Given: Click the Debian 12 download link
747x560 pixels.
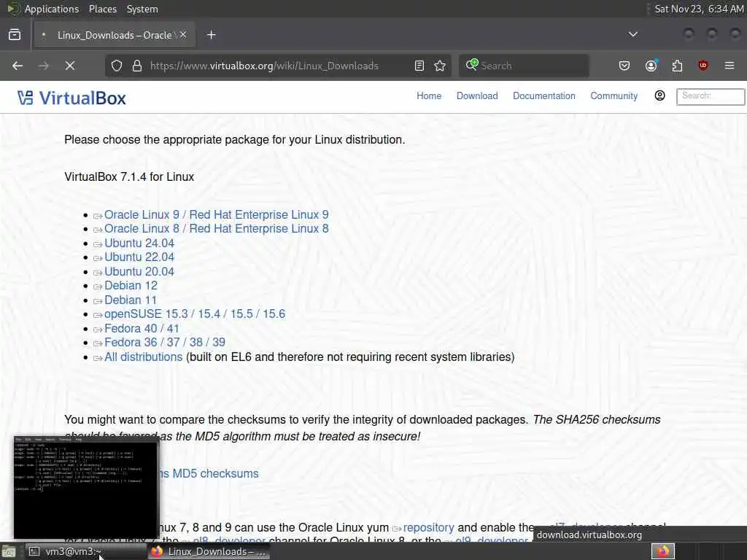Looking at the screenshot, I should [131, 286].
